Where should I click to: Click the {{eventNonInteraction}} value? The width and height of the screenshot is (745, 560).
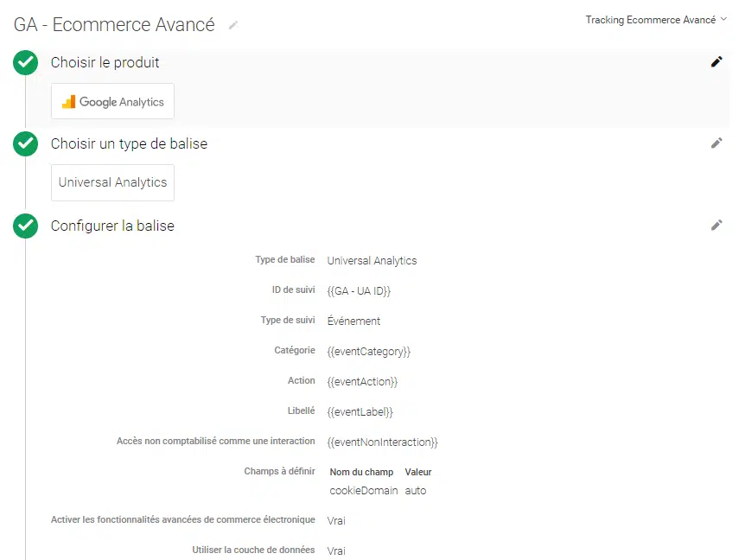tap(382, 442)
